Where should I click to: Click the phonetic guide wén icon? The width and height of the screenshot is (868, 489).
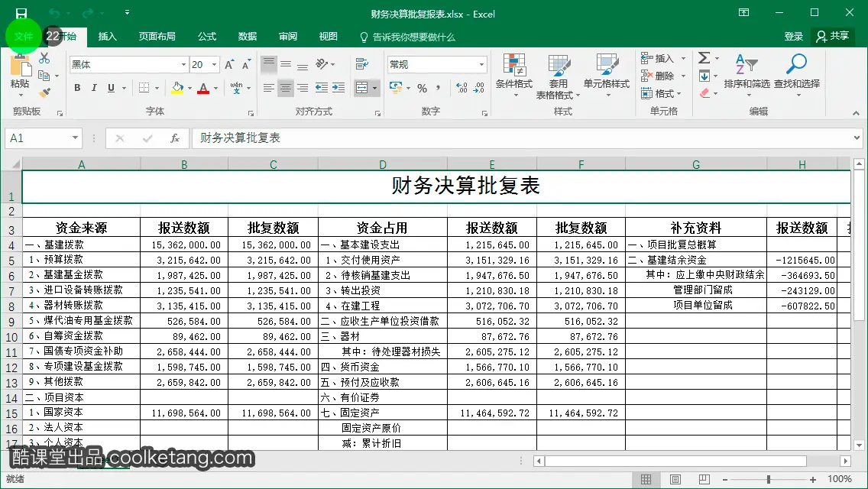click(x=236, y=88)
